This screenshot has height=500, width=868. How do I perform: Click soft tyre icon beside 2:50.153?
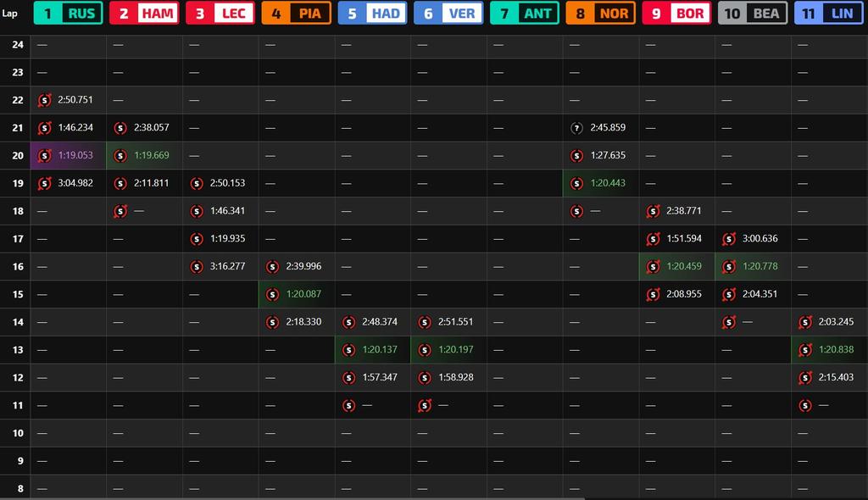coord(197,183)
